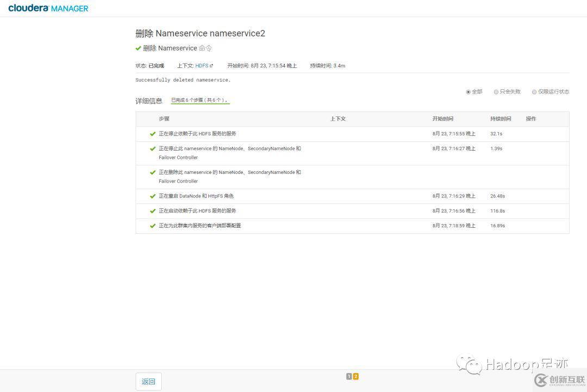Click the 开始时间 column header
Image resolution: width=587 pixels, height=392 pixels.
pyautogui.click(x=443, y=119)
